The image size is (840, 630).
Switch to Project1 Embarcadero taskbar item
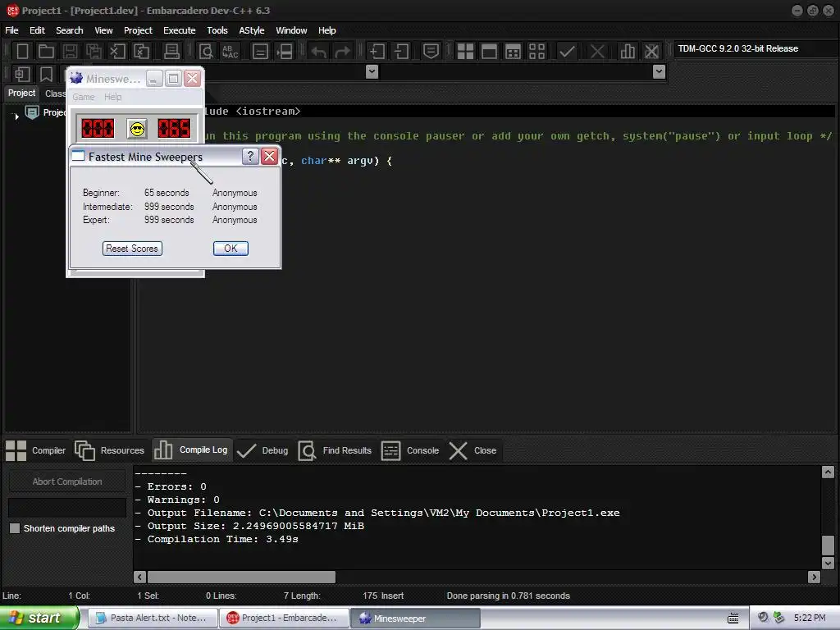(x=283, y=618)
